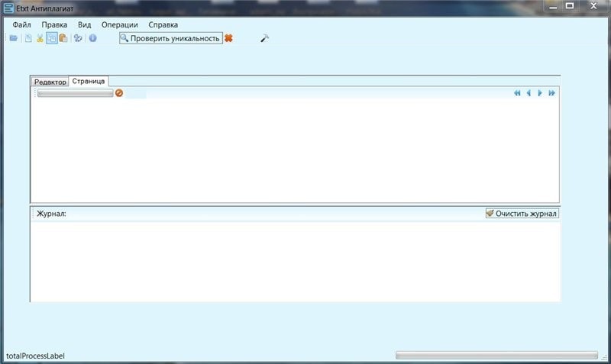Click the page content view area
The image size is (611, 364).
[295, 150]
